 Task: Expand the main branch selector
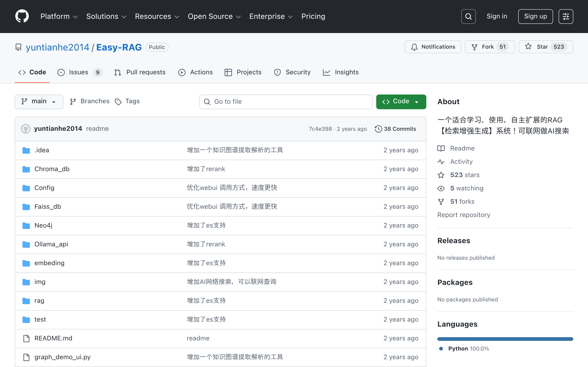pos(39,102)
